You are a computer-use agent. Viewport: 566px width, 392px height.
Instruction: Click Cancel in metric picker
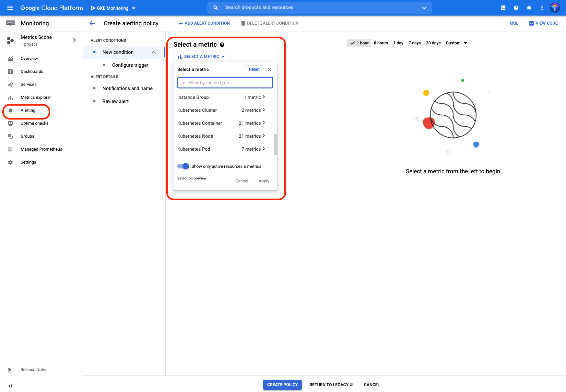click(x=242, y=181)
